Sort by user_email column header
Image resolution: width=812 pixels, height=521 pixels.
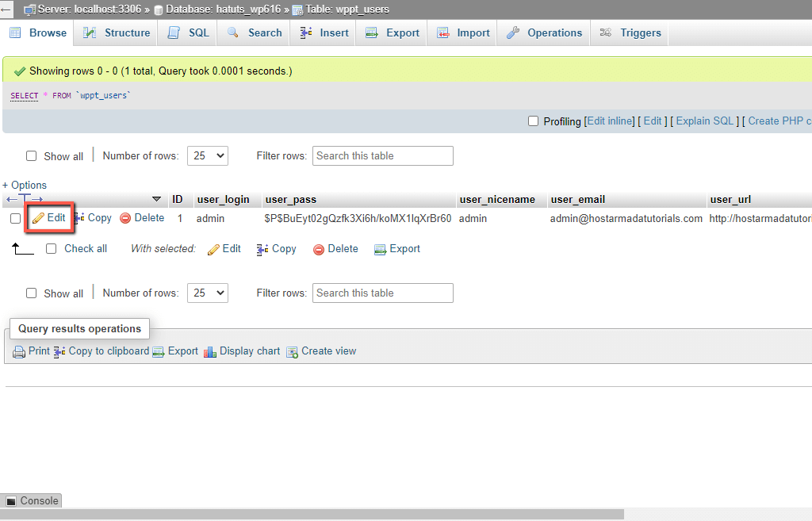(578, 199)
